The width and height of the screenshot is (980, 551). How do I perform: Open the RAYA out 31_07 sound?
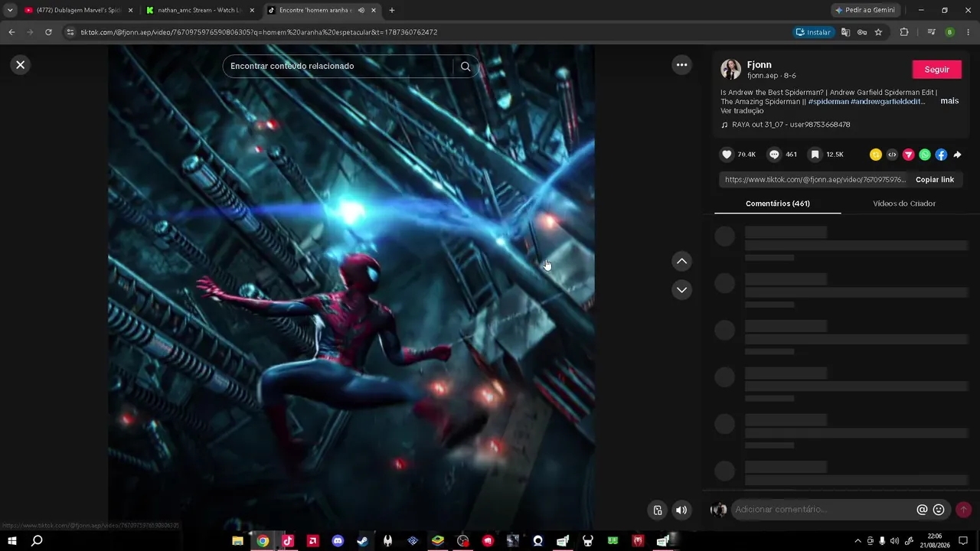(x=791, y=125)
